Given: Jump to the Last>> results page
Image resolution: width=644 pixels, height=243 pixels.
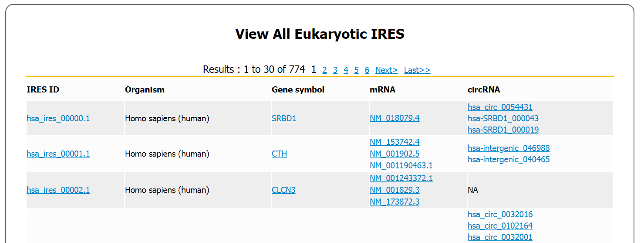Looking at the screenshot, I should click(417, 70).
